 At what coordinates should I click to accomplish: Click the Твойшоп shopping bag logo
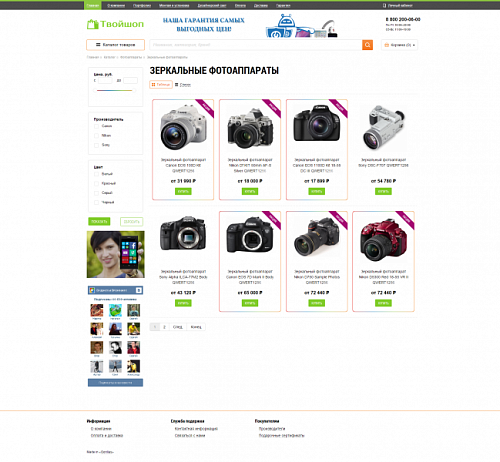[x=92, y=24]
